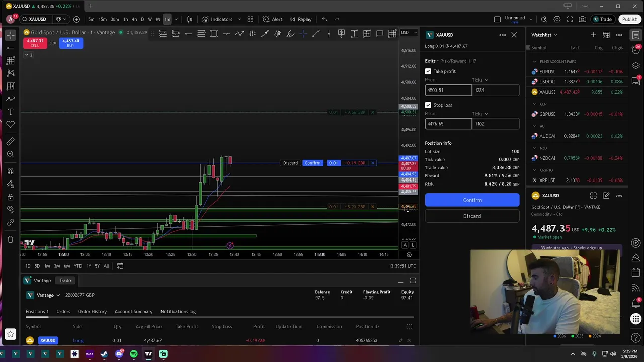This screenshot has height=362, width=644.
Task: Click the trash remove drawings icon
Action: coord(10,239)
